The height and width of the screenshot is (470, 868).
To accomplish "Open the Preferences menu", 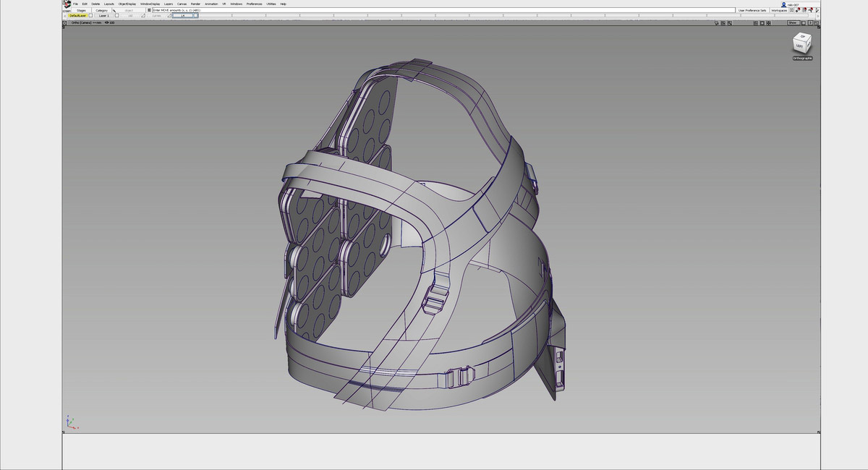I will tap(254, 4).
